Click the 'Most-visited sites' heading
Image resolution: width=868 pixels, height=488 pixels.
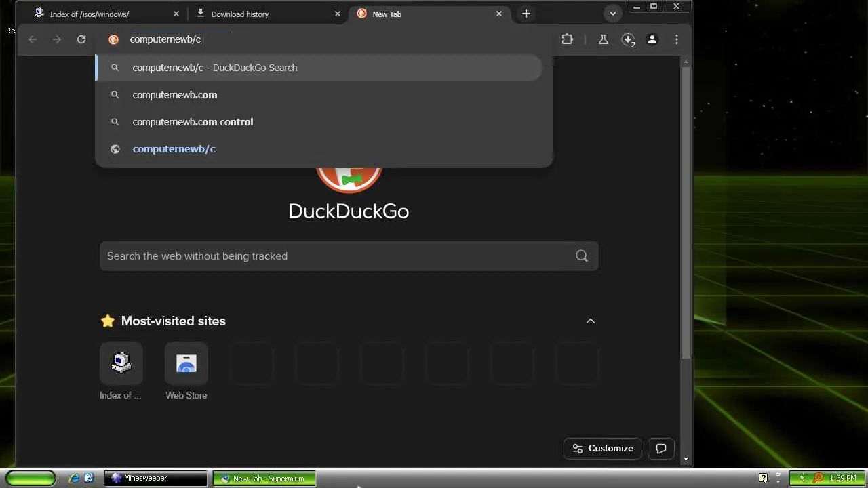click(x=173, y=321)
